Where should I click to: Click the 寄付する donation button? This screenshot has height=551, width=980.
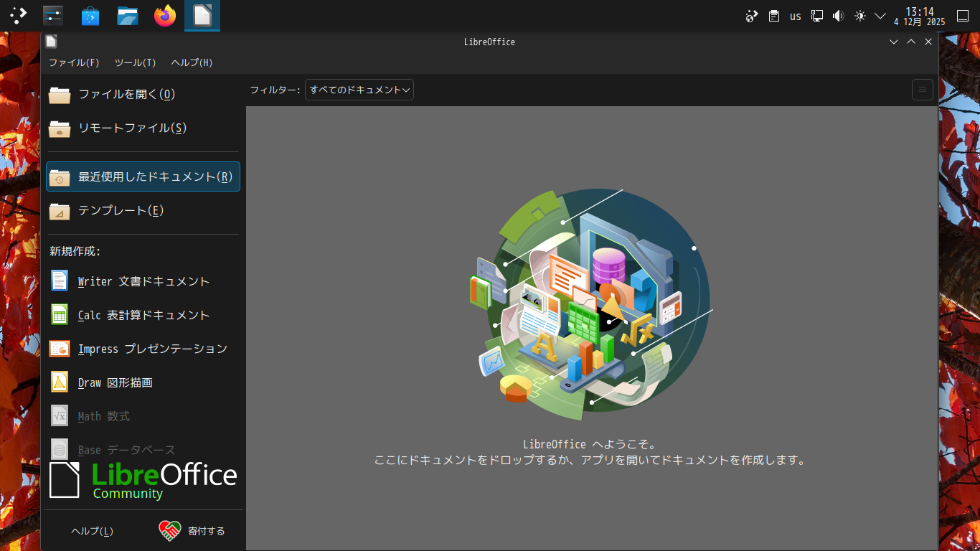coord(192,531)
